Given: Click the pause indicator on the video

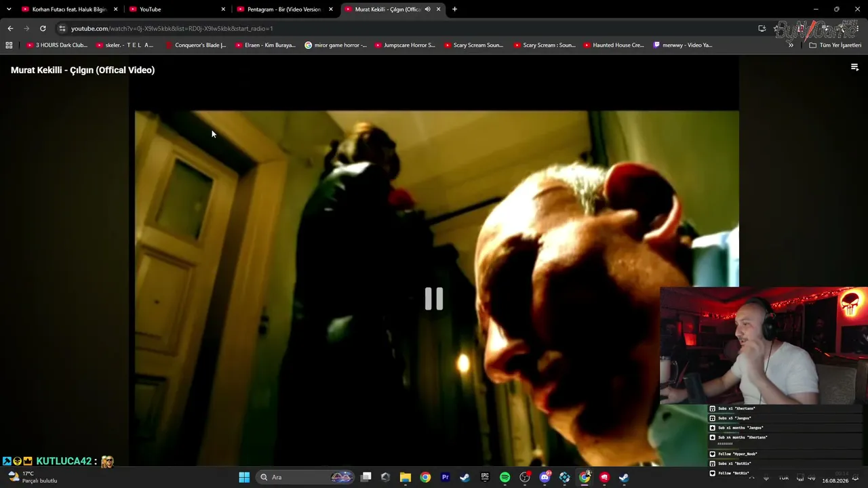Looking at the screenshot, I should point(434,298).
